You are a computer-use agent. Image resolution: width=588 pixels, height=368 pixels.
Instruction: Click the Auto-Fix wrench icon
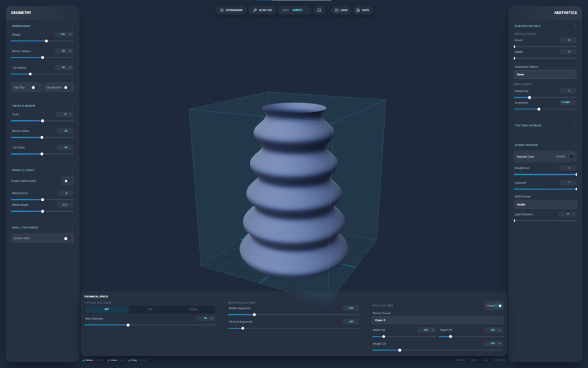tap(255, 10)
